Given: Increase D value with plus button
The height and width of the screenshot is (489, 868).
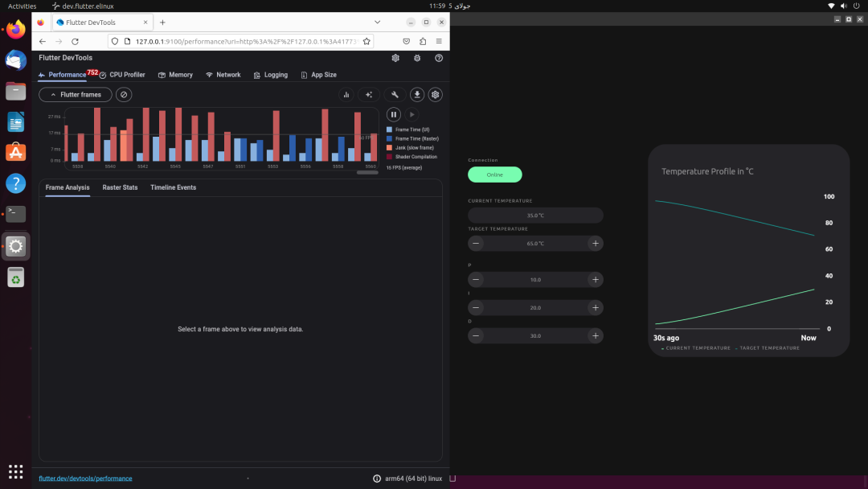Looking at the screenshot, I should (596, 336).
